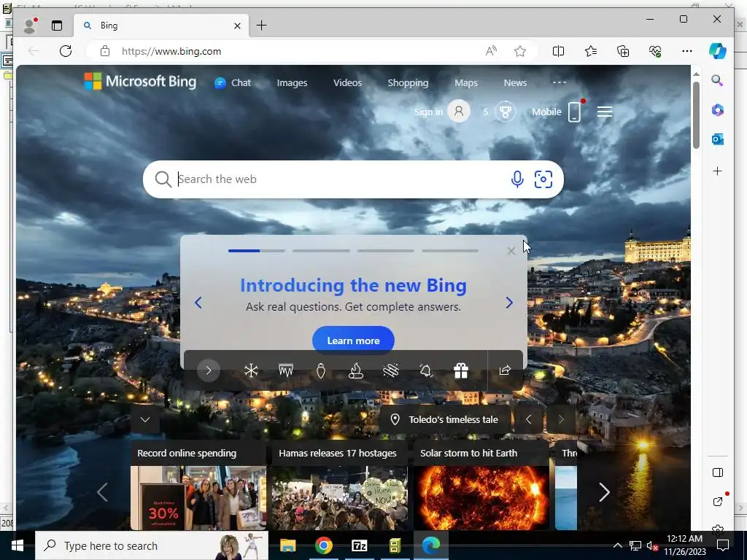Open Edge Settings and more menu
The image size is (747, 560).
(686, 51)
